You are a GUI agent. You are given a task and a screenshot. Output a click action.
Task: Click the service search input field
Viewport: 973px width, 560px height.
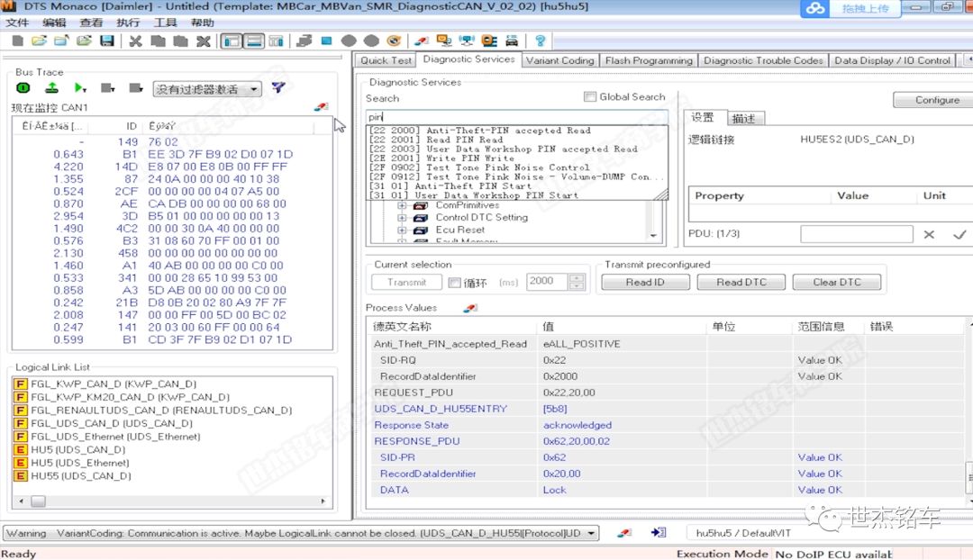pyautogui.click(x=517, y=116)
